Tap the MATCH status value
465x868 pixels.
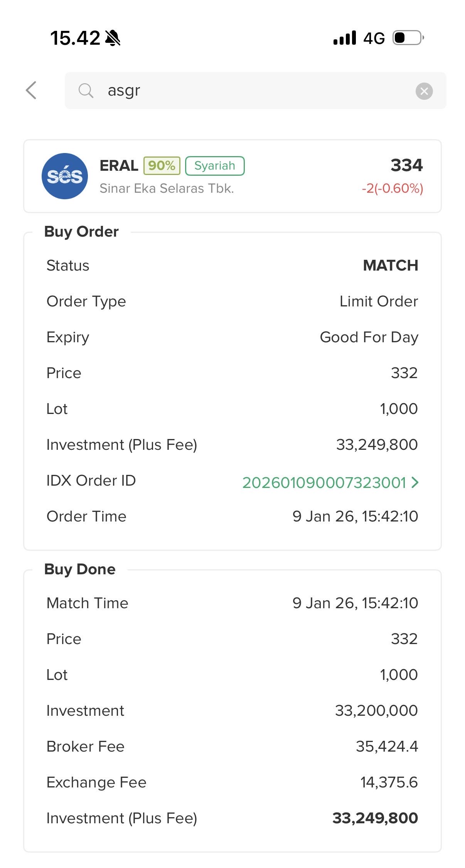point(390,266)
